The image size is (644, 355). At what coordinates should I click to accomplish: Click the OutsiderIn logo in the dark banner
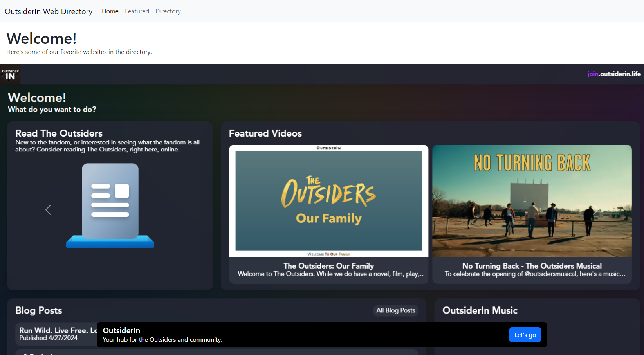tap(10, 74)
